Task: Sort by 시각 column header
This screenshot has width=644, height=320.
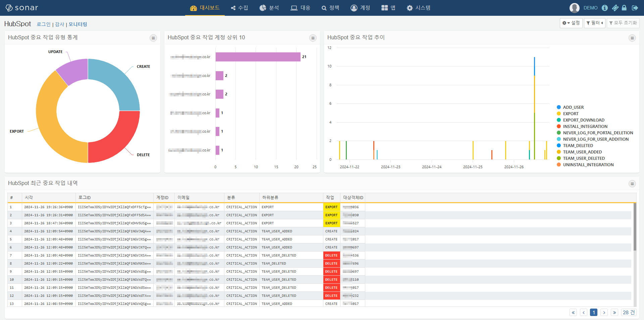Action: [49, 197]
